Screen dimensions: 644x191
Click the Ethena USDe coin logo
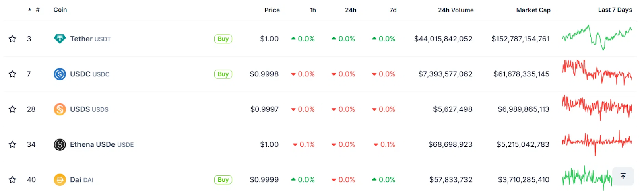(x=60, y=144)
